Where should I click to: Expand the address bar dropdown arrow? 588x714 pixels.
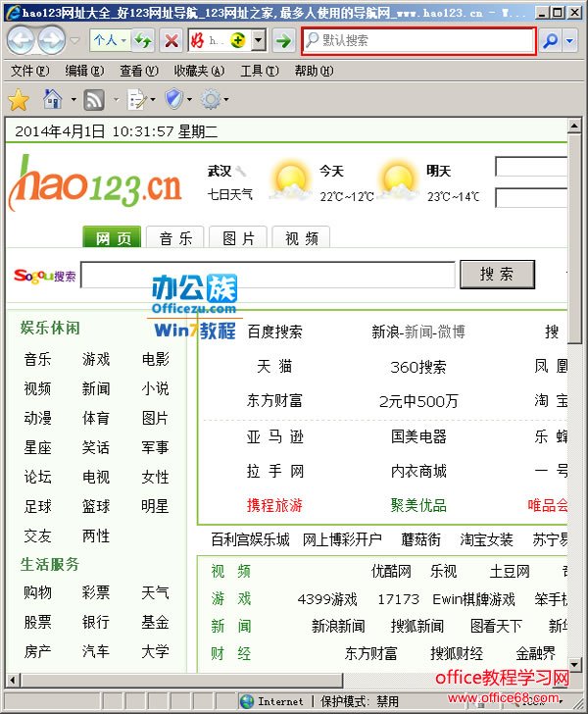(258, 40)
